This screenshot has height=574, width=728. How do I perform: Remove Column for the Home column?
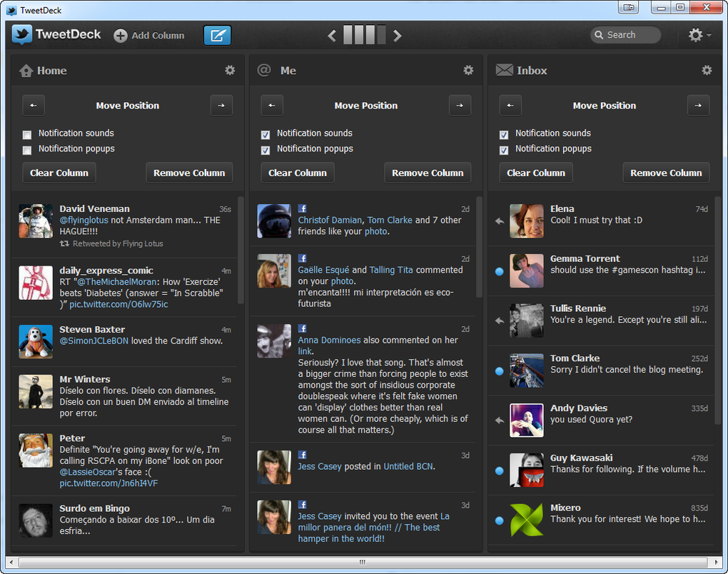coord(189,173)
